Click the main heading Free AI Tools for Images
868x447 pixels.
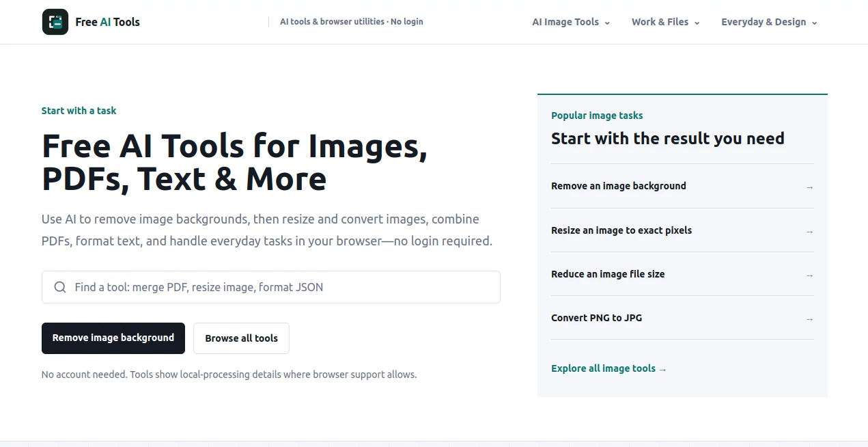tap(235, 162)
